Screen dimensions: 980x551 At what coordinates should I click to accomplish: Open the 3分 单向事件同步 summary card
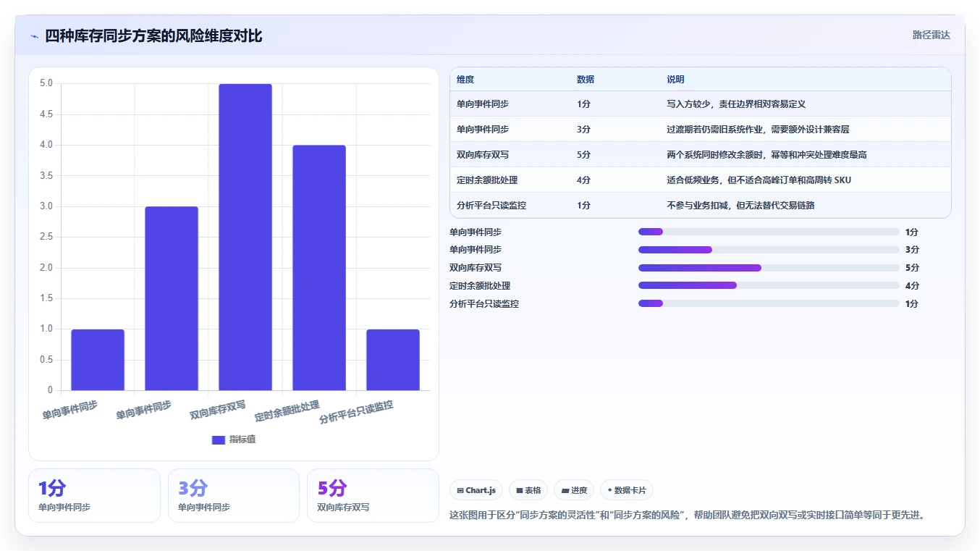[x=234, y=495]
